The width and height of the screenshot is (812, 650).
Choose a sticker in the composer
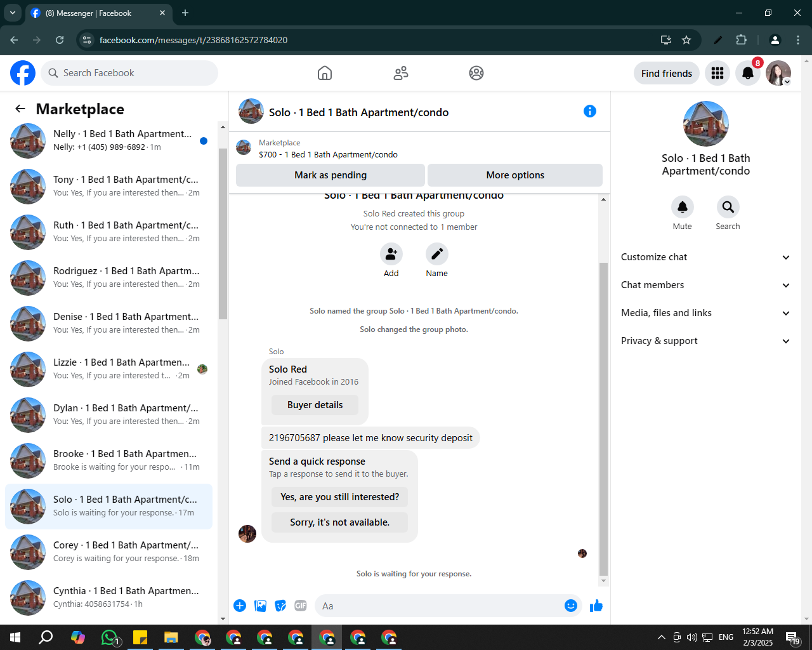click(x=280, y=606)
